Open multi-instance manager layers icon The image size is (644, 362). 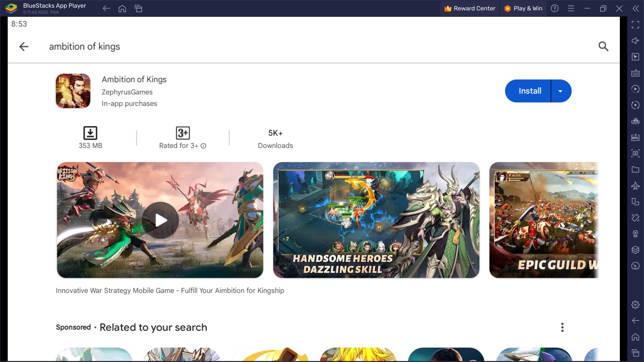pos(635,250)
